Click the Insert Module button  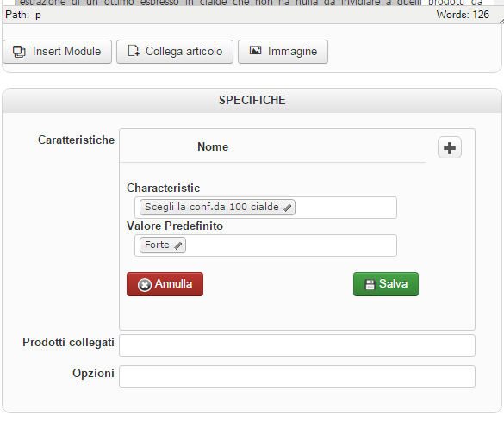pos(57,52)
